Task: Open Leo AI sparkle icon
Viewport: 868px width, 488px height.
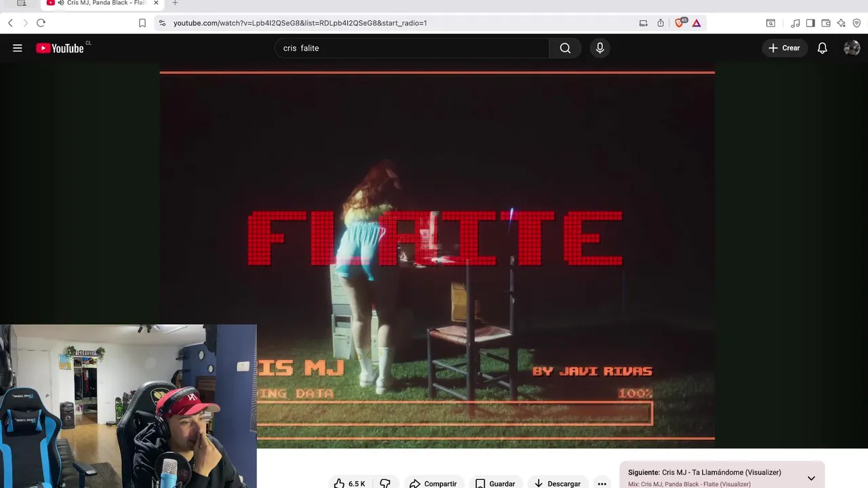Action: pyautogui.click(x=841, y=23)
